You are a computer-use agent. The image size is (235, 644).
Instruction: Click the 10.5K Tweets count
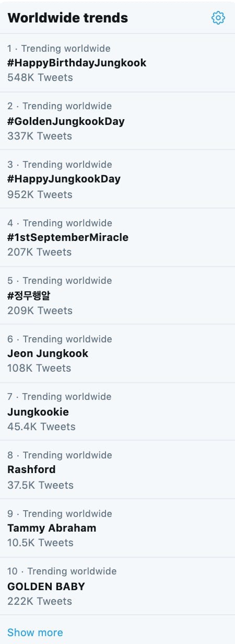pyautogui.click(x=41, y=543)
